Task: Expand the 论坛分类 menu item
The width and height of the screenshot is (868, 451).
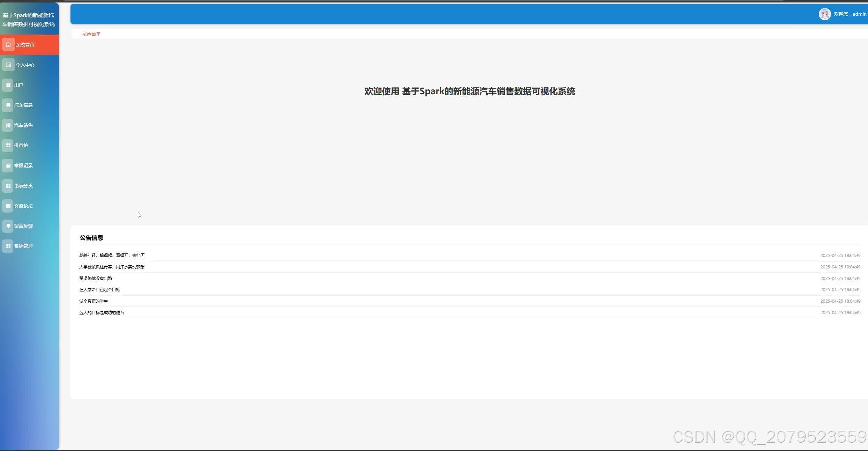Action: click(x=23, y=186)
